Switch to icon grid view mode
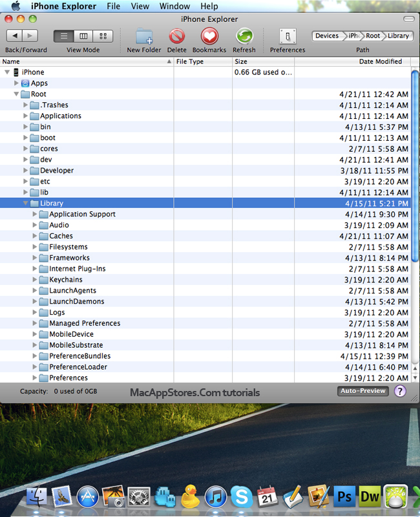Screen dimensions: 420x517 pyautogui.click(x=103, y=36)
